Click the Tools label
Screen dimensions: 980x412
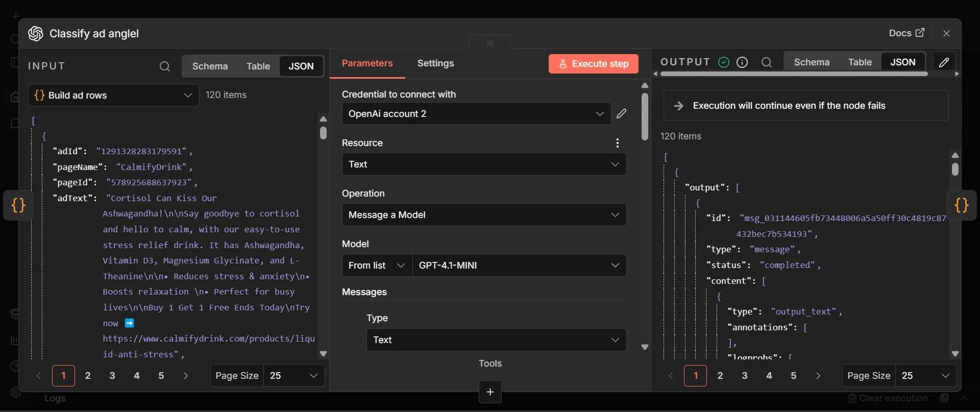[490, 363]
